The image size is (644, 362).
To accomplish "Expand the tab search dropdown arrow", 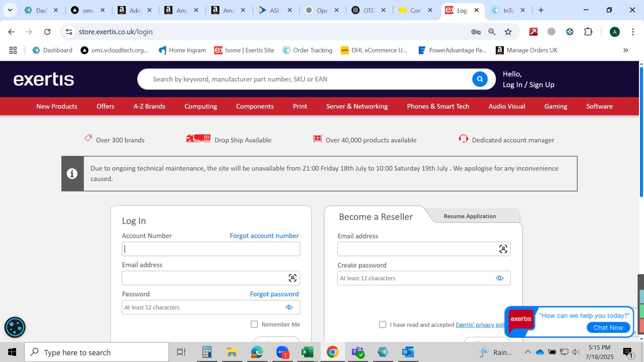I will point(10,10).
